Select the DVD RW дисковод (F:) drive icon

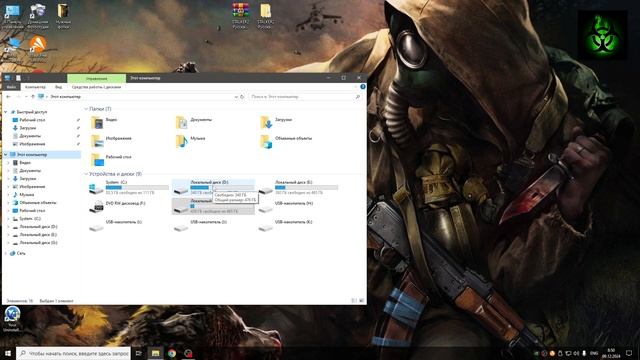point(96,207)
